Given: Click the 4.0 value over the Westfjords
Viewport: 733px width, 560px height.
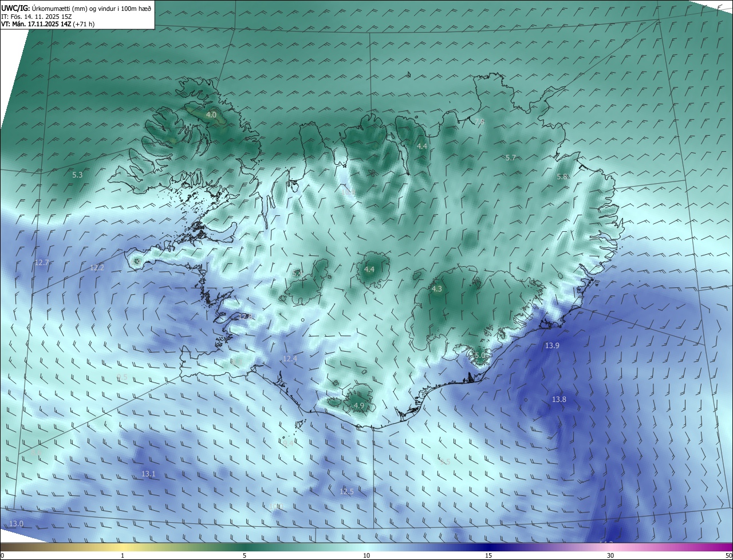Looking at the screenshot, I should pos(211,115).
